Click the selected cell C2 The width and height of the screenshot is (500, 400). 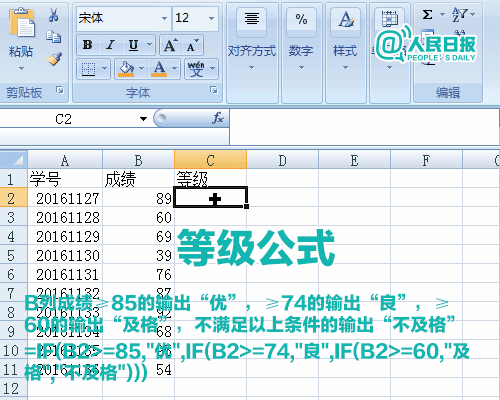tap(210, 197)
